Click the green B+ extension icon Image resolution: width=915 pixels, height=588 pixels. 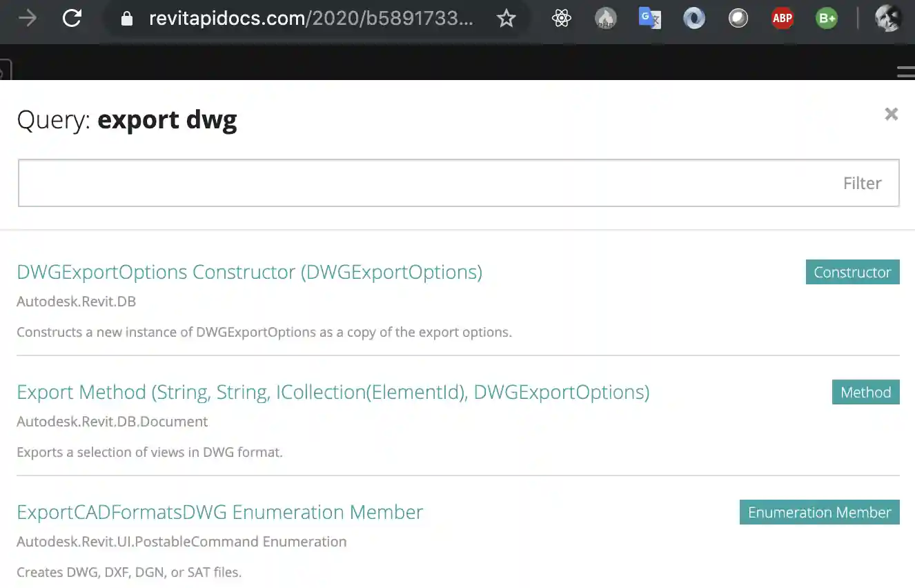(826, 19)
